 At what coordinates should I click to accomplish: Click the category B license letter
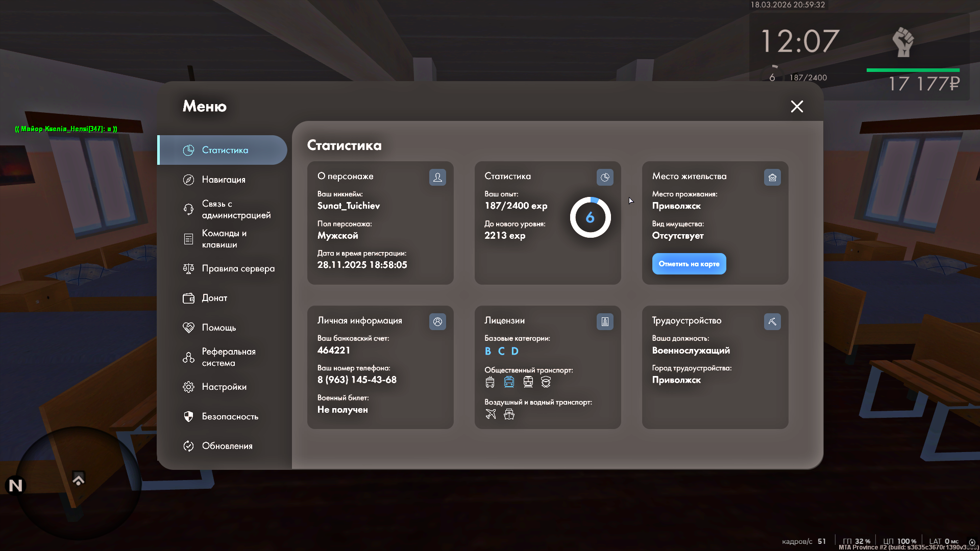tap(488, 351)
